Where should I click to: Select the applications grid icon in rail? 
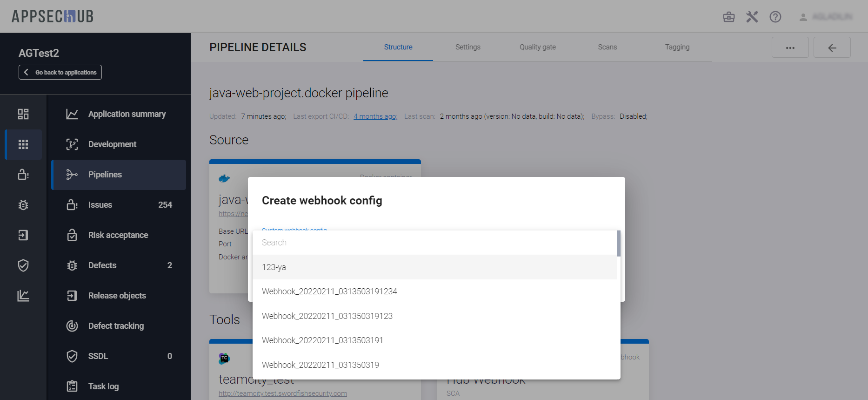coord(23,144)
